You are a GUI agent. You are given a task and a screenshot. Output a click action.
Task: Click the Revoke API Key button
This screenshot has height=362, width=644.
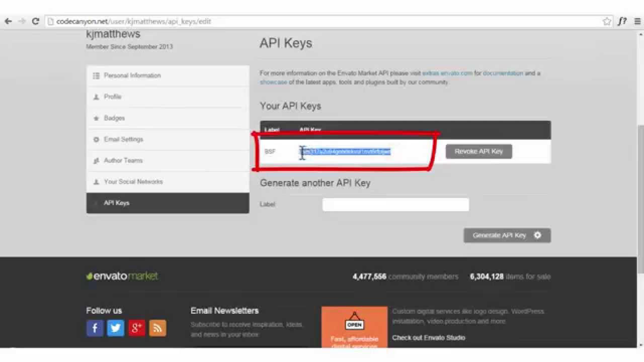(x=478, y=151)
